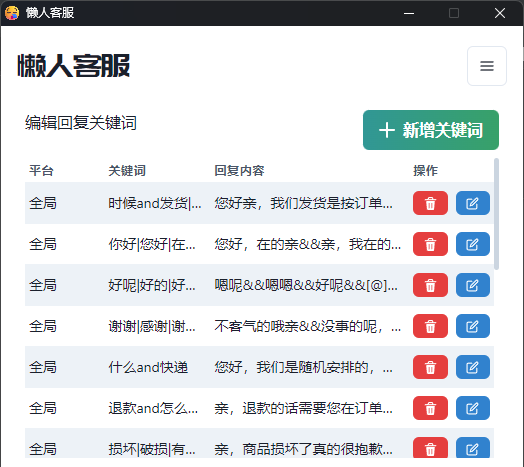Edit the 退款and怎么 keyword row
524x467 pixels.
tap(473, 408)
